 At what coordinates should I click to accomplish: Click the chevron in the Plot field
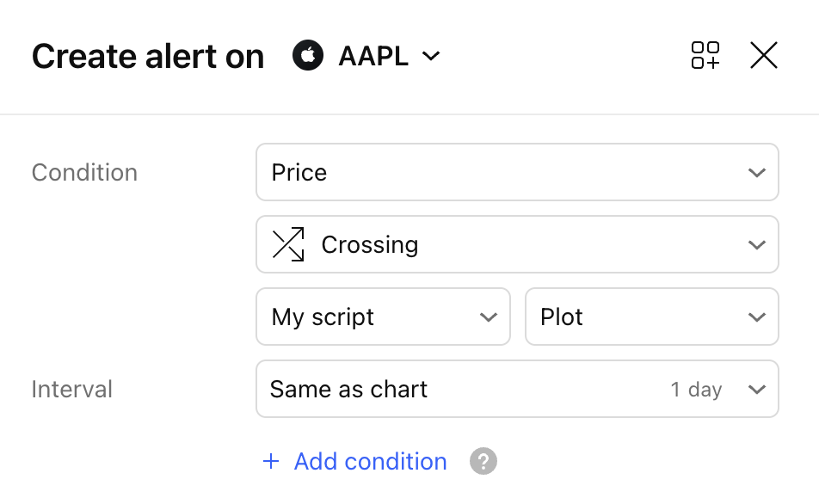756,317
